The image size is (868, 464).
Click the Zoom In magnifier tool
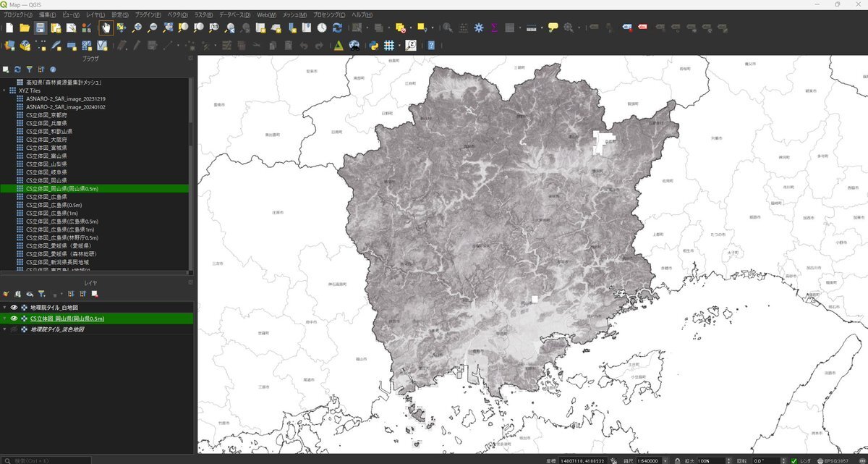[x=137, y=28]
